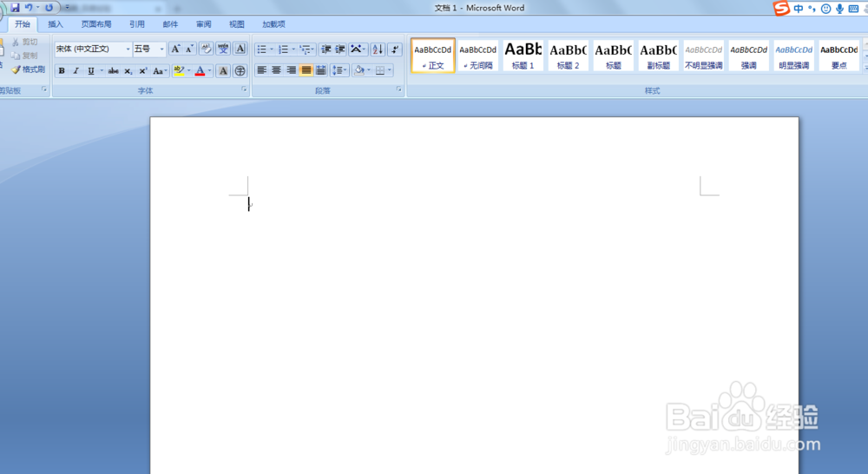Open the 页面布局 ribbon tab

(96, 24)
